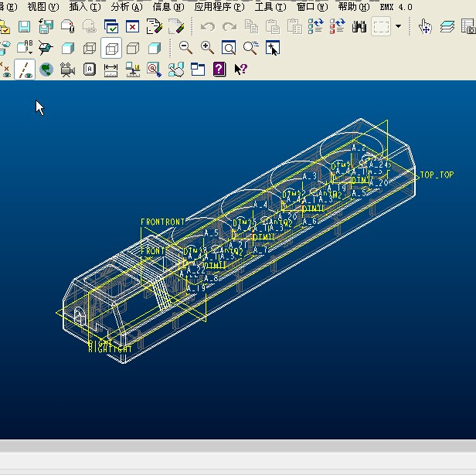
Task: Toggle datum point display
Action: point(5,70)
